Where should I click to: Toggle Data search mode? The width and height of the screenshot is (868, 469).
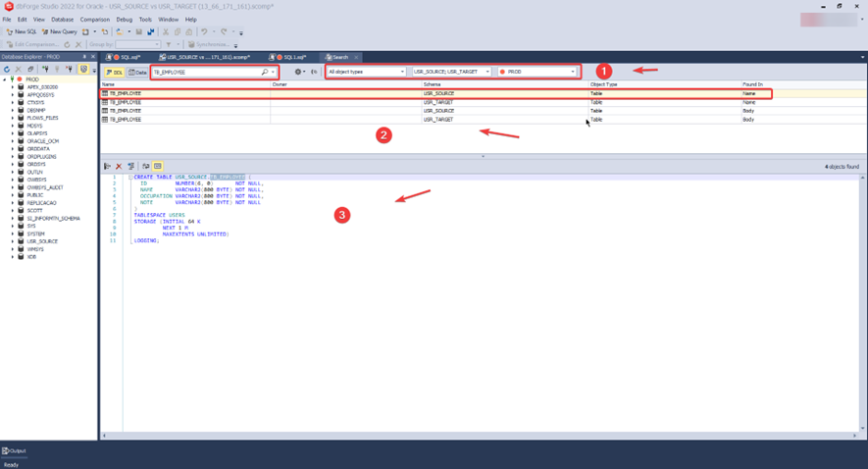coord(138,72)
